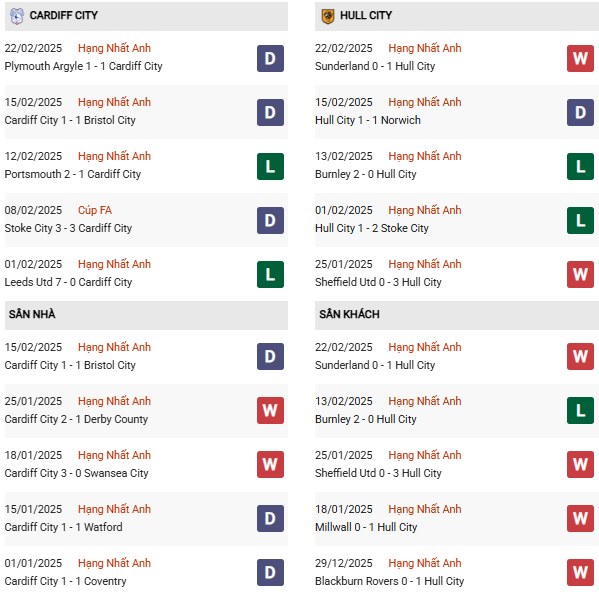Click the L badge for Portsmouth 2-1 Cardiff City

tap(270, 167)
